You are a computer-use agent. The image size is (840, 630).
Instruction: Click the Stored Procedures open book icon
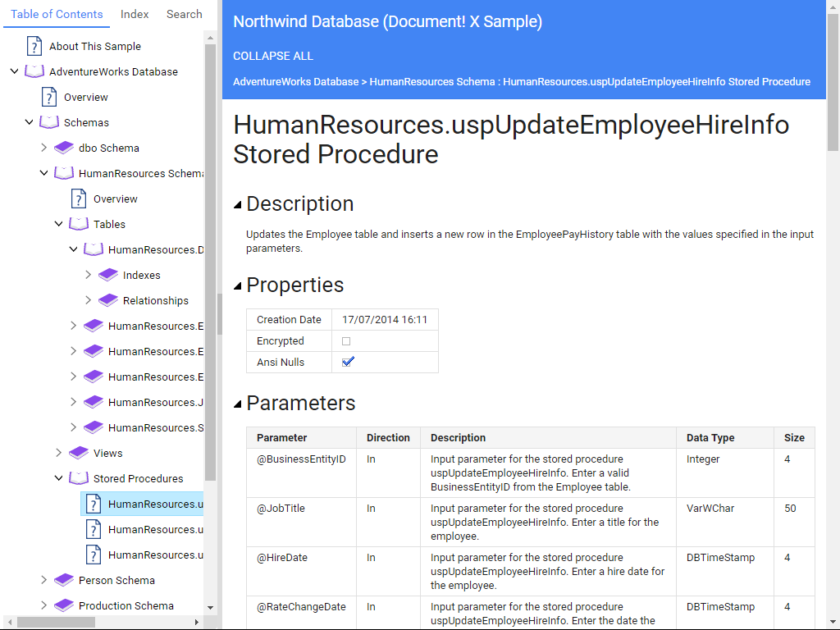pos(78,478)
